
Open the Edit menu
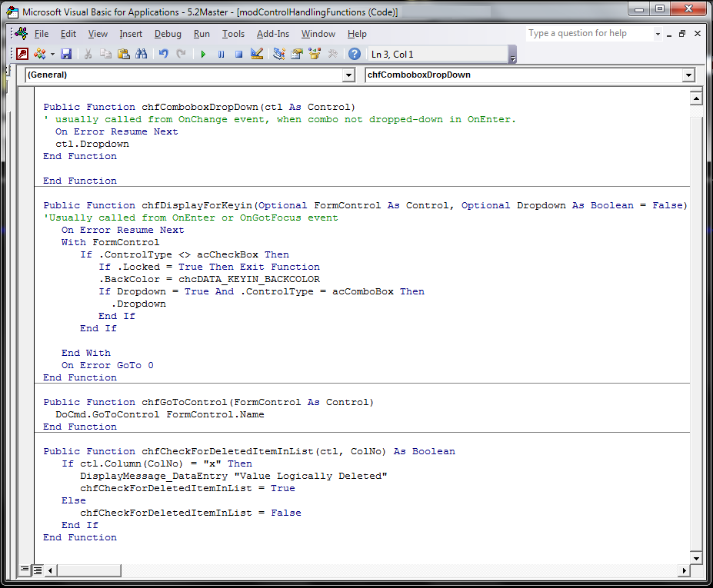pyautogui.click(x=68, y=34)
